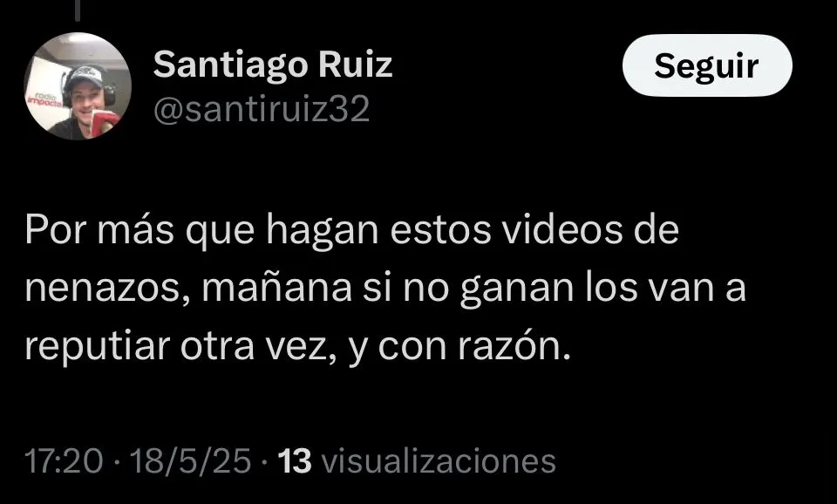Viewport: 837px width, 504px height.
Task: Open Santiago Ruiz's profile picture
Action: 78,86
